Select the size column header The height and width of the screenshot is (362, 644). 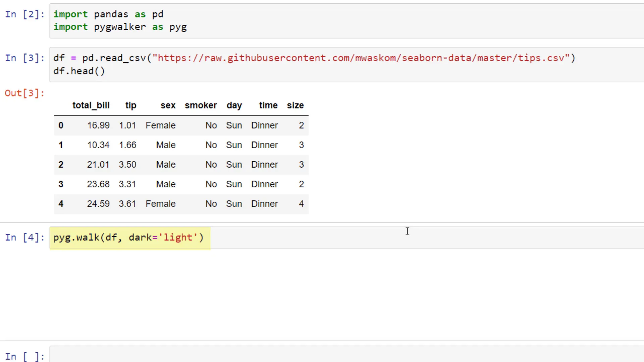click(295, 105)
